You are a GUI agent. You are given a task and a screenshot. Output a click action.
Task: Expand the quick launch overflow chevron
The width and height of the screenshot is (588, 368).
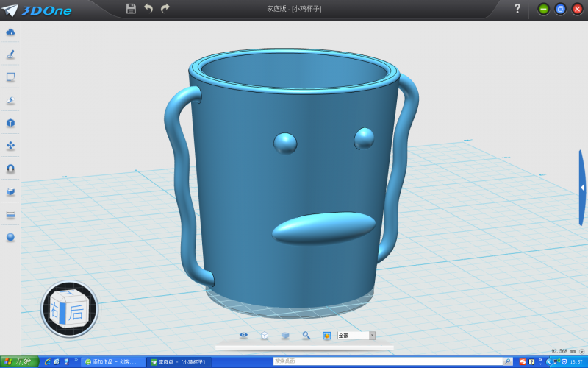(76, 360)
